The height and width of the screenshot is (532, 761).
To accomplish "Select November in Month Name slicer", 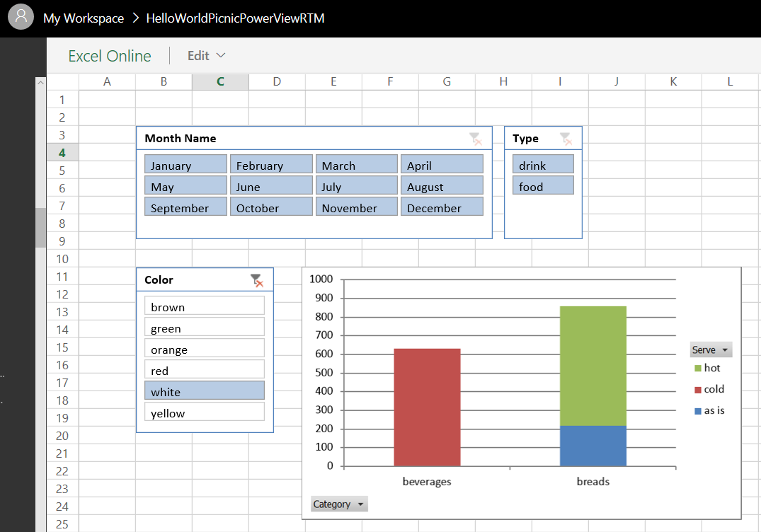I will [357, 206].
